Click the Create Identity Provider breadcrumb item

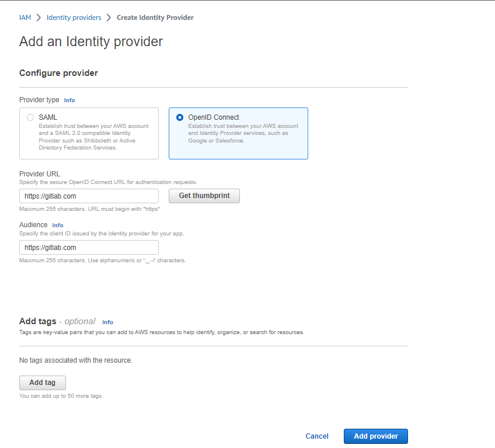pos(155,18)
